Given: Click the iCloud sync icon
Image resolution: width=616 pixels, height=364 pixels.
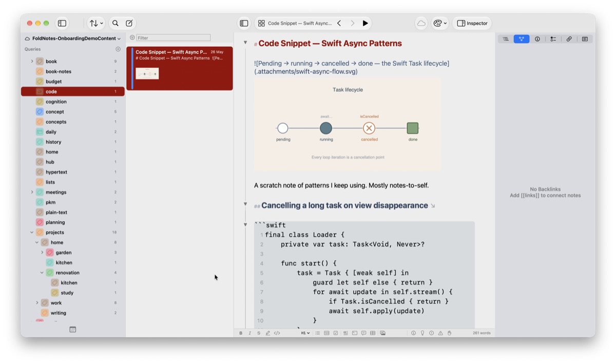Looking at the screenshot, I should [421, 23].
